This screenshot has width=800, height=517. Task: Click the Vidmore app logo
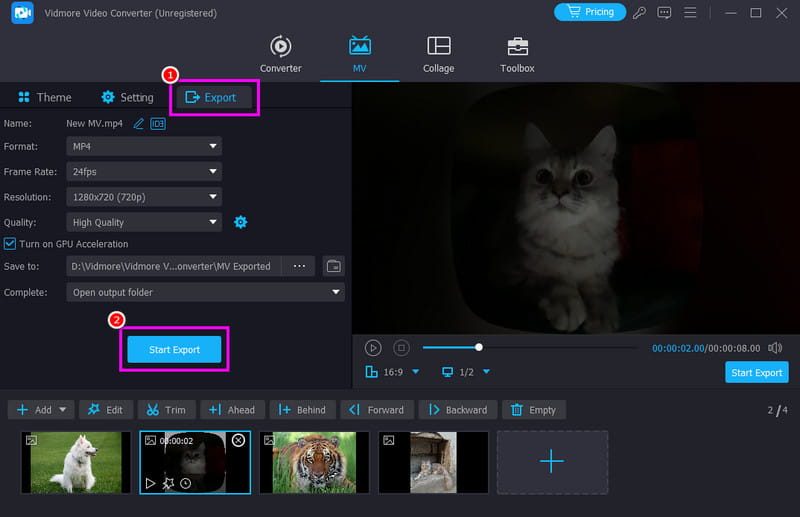(x=22, y=13)
